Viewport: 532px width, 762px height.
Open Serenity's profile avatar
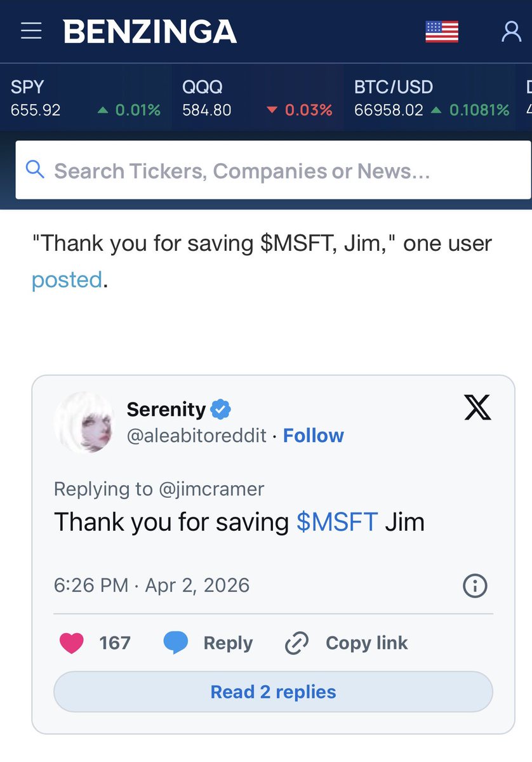(x=84, y=422)
